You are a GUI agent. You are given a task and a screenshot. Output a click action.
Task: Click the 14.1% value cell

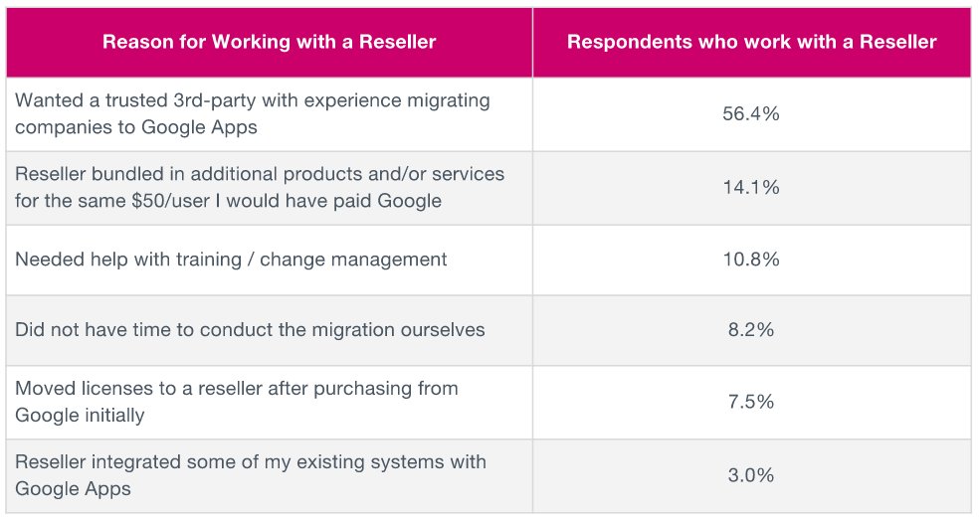click(x=751, y=187)
